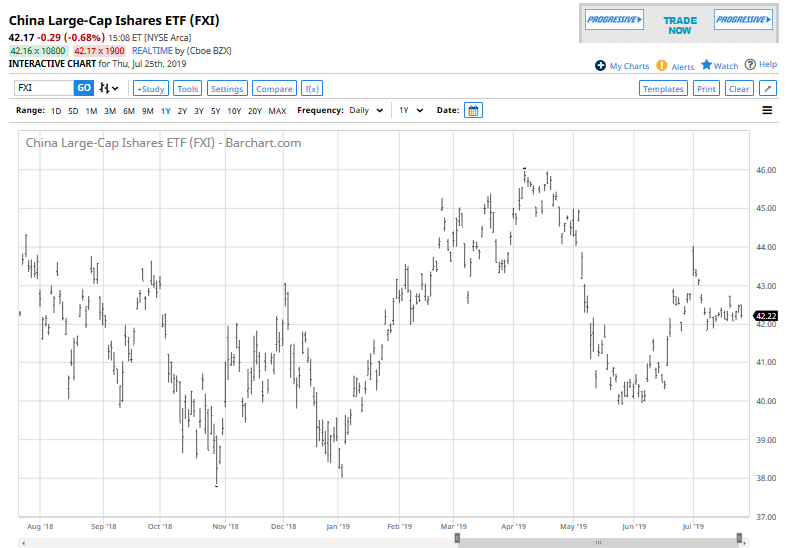
Task: Click the Help question mark icon
Action: [x=750, y=65]
